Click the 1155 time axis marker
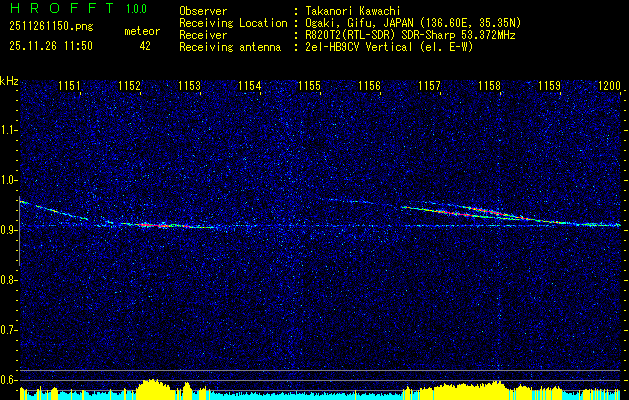This screenshot has height=400, width=629. (310, 85)
